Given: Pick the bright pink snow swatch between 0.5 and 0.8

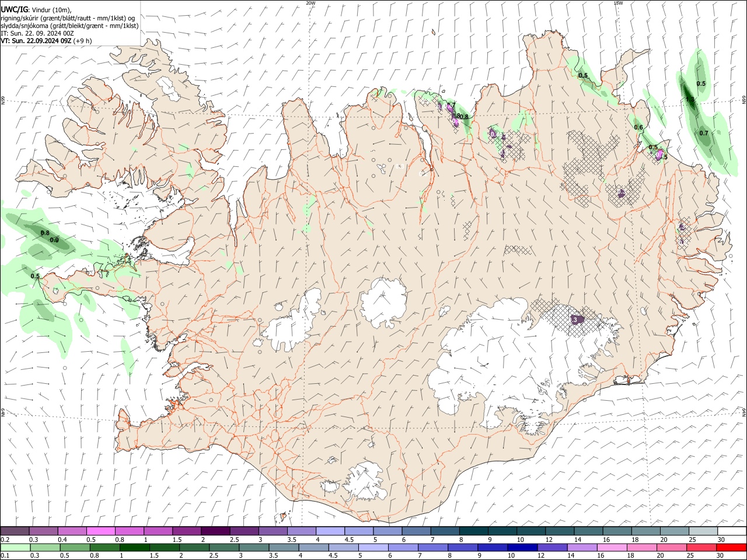Looking at the screenshot, I should click(101, 531).
